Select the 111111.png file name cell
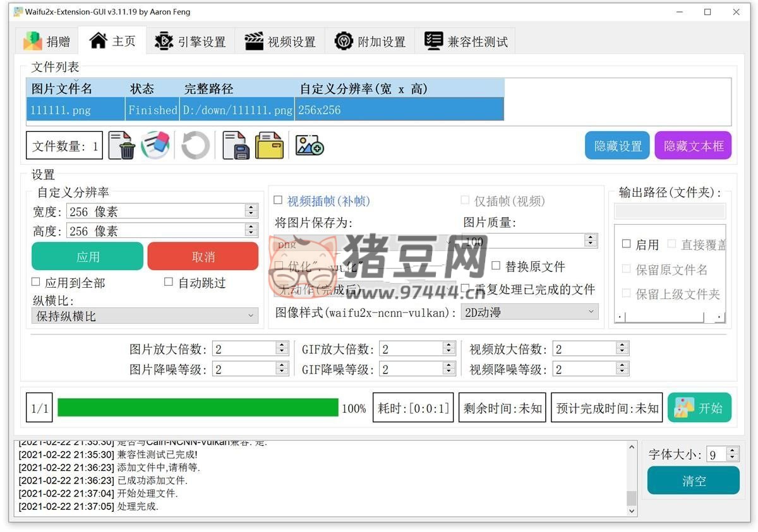 [76, 109]
